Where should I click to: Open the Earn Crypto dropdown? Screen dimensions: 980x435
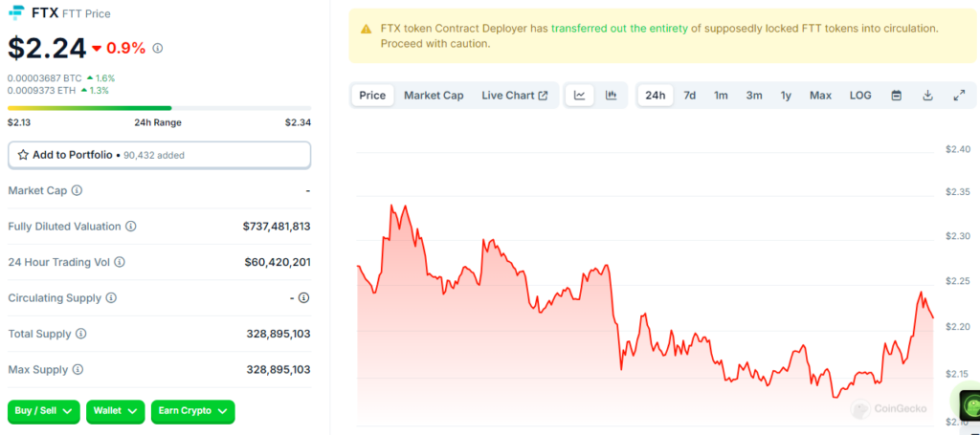(193, 411)
